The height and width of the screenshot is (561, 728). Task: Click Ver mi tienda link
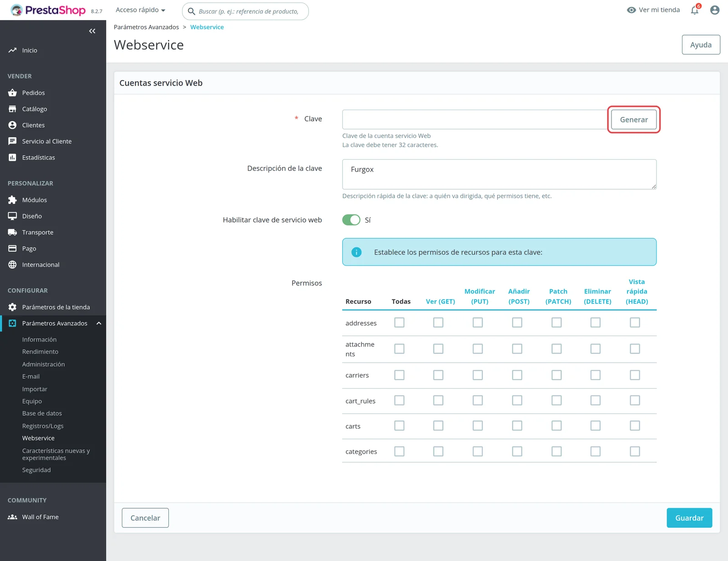(659, 10)
